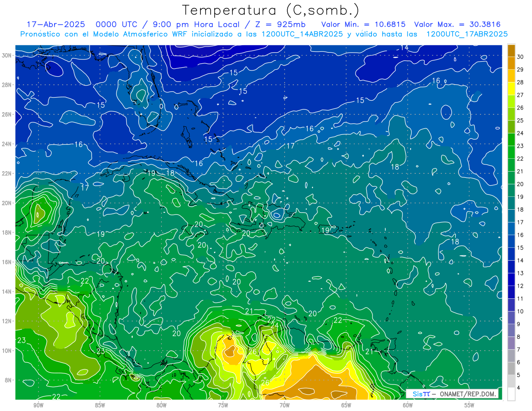Click the '70W' longitude axis label
532x411 pixels.
click(x=285, y=405)
